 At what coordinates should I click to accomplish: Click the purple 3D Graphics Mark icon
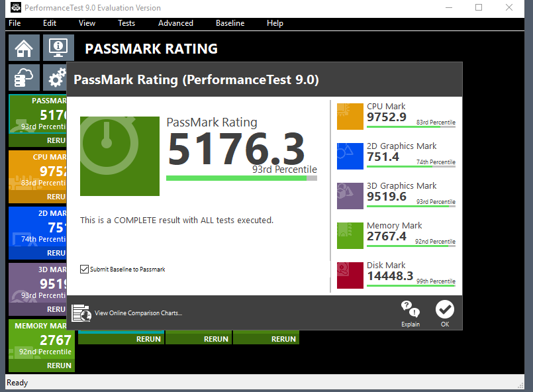coord(350,196)
